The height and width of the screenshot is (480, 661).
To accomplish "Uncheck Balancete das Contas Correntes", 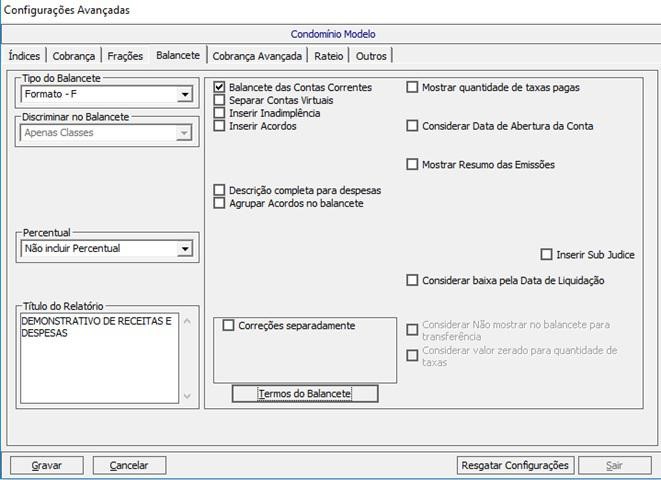I will [x=219, y=87].
